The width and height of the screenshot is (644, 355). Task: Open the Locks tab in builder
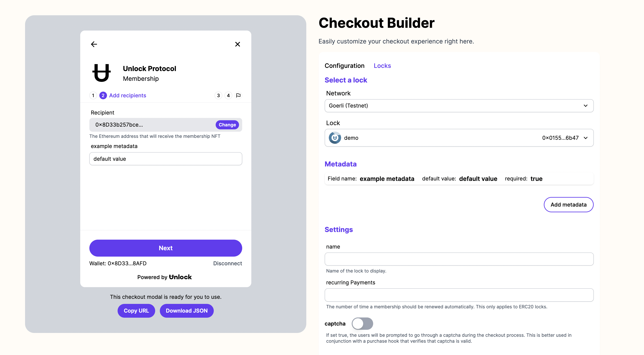click(x=382, y=66)
